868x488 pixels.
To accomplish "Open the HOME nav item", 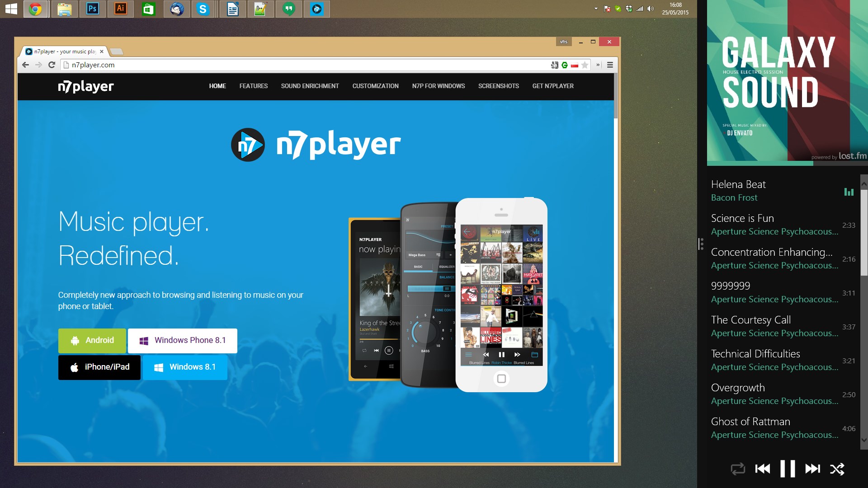I will [x=217, y=86].
